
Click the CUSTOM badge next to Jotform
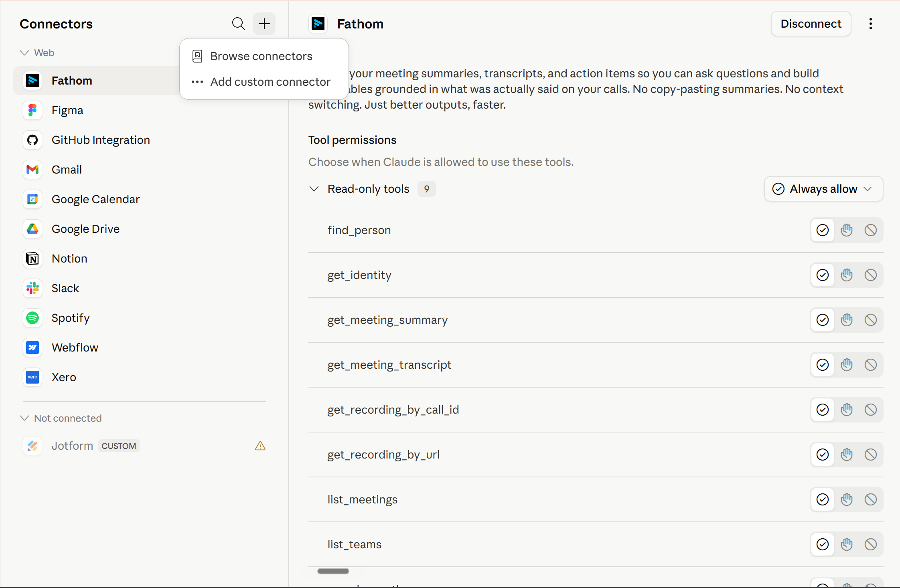click(x=119, y=446)
